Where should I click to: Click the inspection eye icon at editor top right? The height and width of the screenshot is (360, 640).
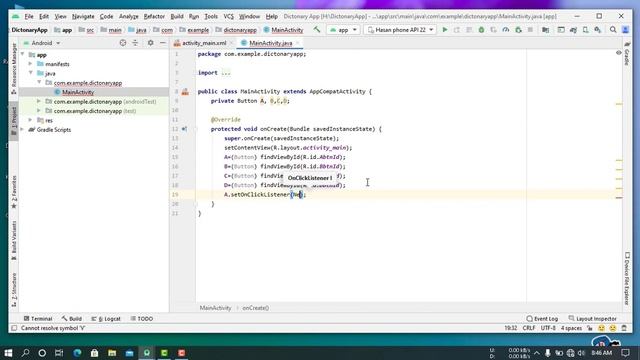[x=618, y=53]
